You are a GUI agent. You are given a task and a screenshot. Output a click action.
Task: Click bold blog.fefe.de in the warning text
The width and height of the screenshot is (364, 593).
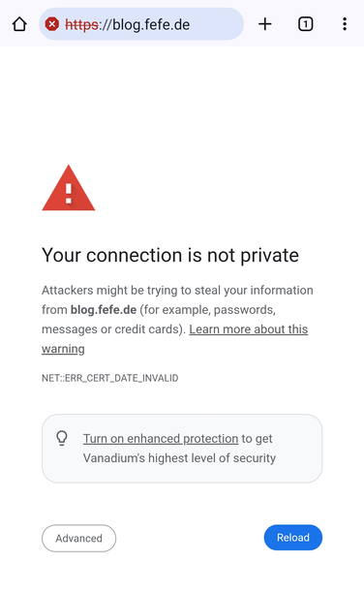click(x=104, y=310)
